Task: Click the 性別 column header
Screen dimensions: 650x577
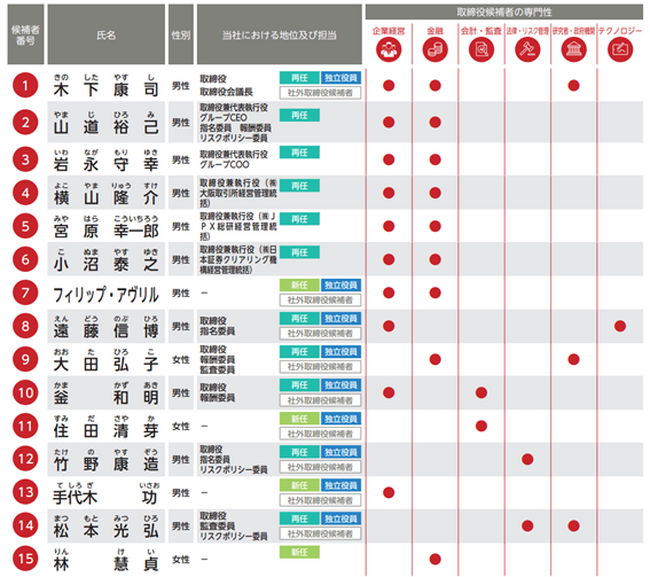Action: (x=181, y=34)
